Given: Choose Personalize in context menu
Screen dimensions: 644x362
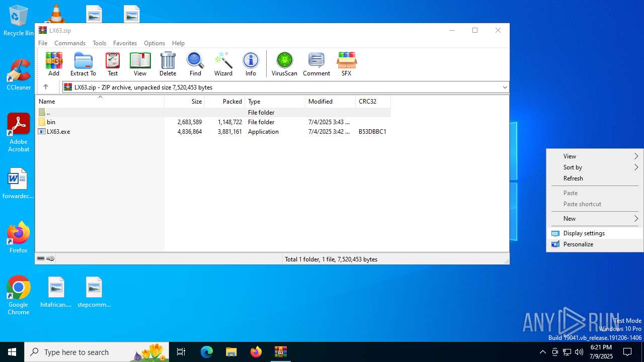Looking at the screenshot, I should click(x=594, y=244).
